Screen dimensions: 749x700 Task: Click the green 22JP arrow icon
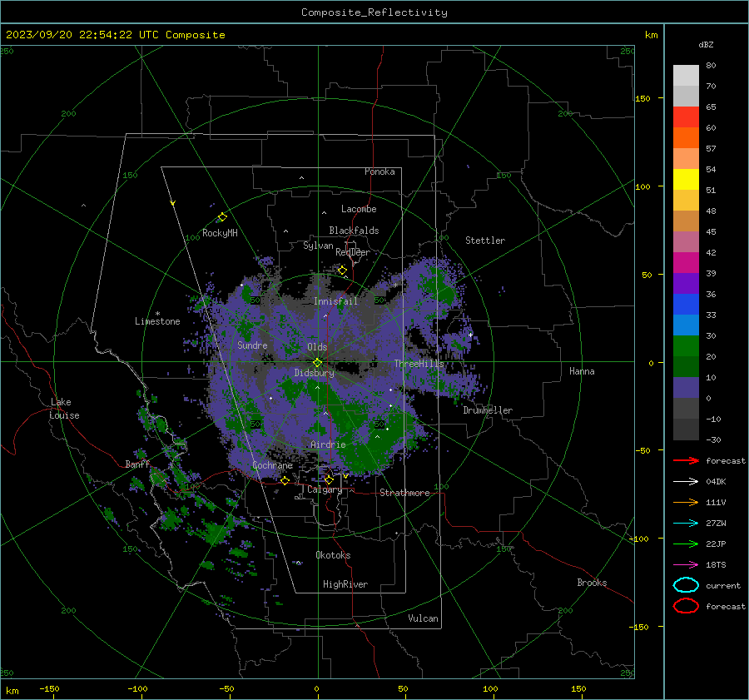(x=686, y=544)
